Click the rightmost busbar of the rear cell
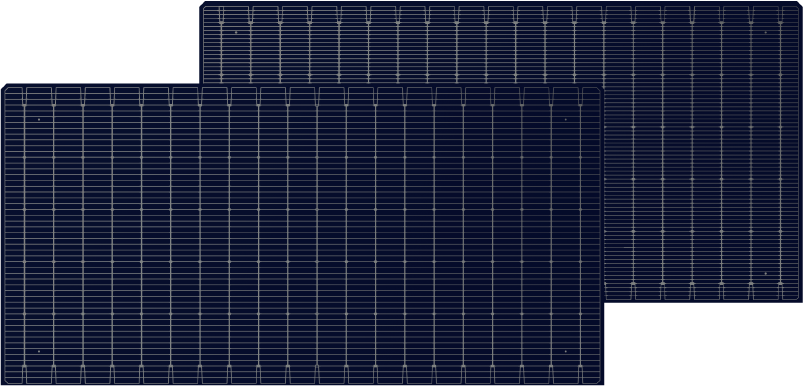Viewport: 803px width, 386px height. pos(780,152)
